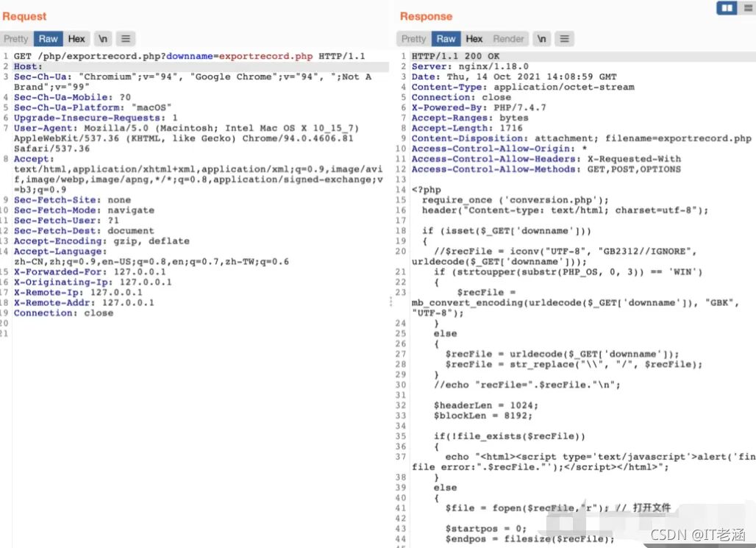Click the require_once ('conversion.php') line

516,200
